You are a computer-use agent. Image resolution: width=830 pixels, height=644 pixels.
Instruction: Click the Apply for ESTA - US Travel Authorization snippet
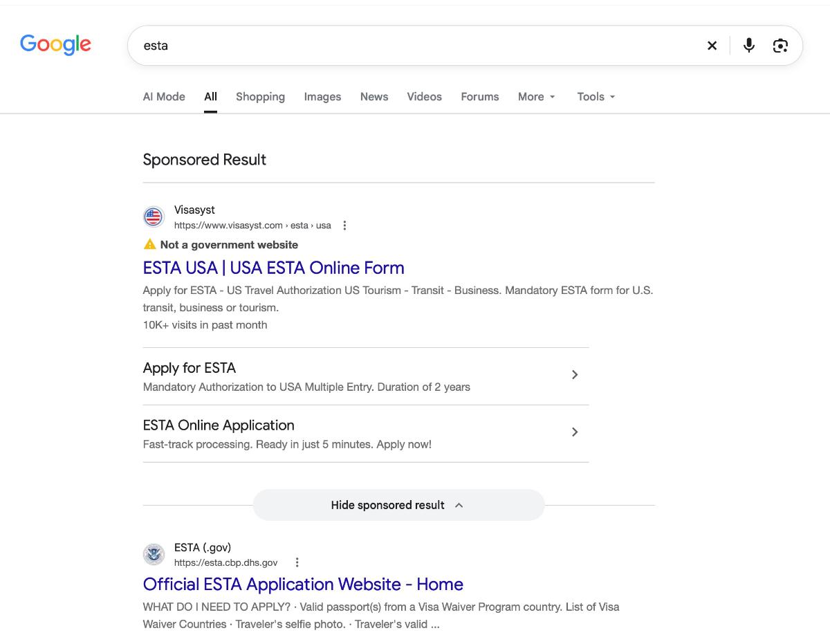point(398,299)
